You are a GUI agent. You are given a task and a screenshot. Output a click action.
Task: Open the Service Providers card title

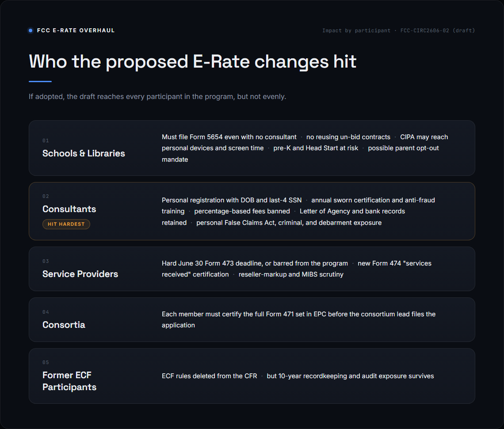click(80, 274)
